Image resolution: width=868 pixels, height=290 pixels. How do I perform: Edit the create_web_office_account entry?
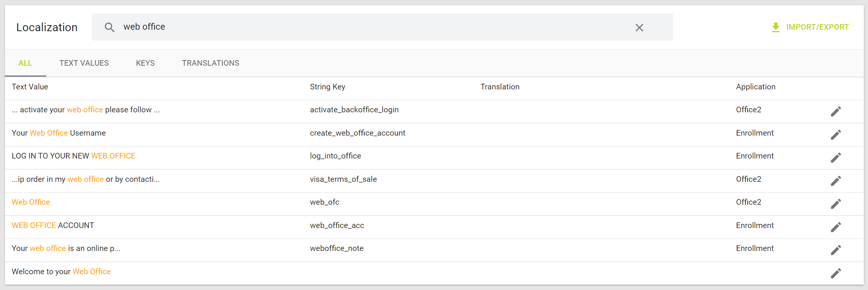coord(836,134)
